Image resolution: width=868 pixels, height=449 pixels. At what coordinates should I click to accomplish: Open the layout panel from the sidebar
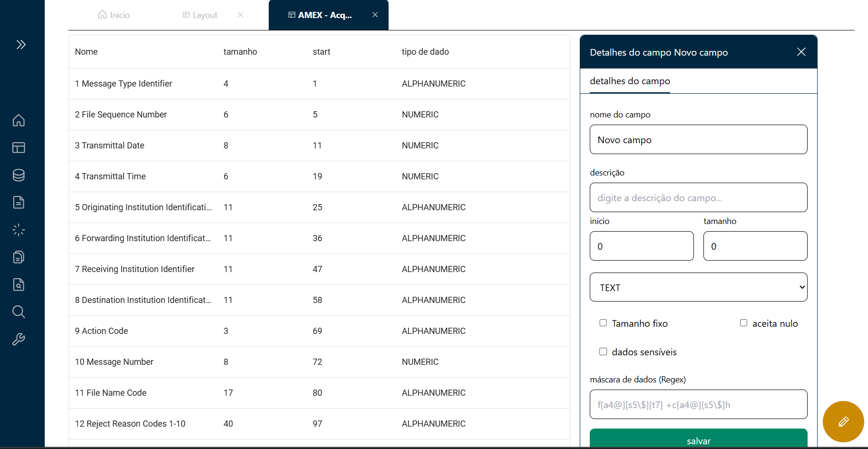coord(18,148)
